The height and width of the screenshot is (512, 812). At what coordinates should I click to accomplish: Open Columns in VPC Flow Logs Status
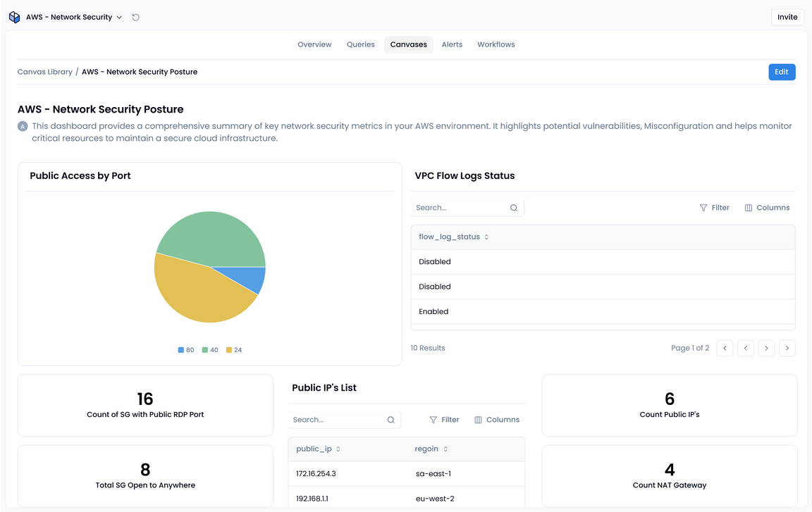[767, 208]
